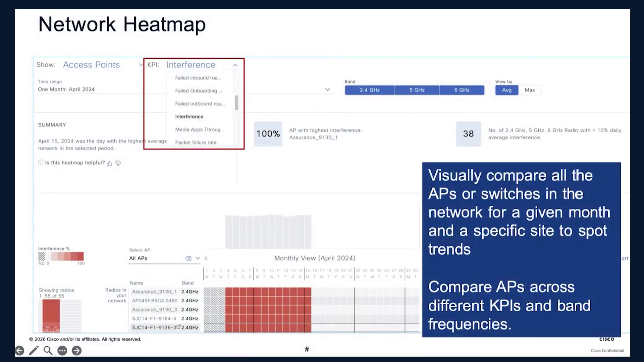This screenshot has width=644, height=362.
Task: Click the Band column header
Action: click(x=188, y=283)
